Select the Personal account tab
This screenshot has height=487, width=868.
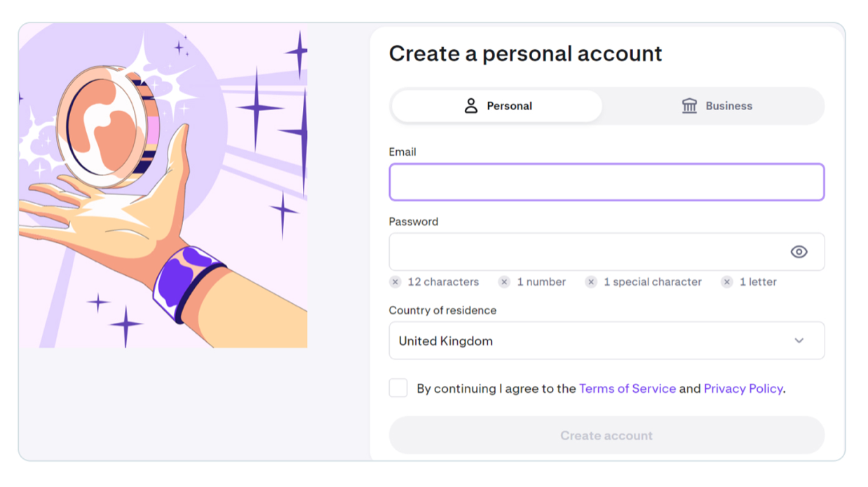click(497, 106)
